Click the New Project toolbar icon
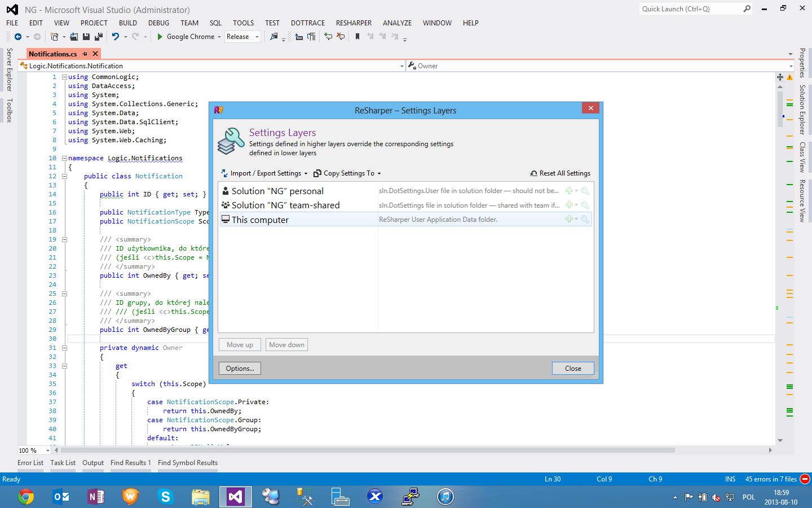This screenshot has height=508, width=812. pyautogui.click(x=54, y=37)
